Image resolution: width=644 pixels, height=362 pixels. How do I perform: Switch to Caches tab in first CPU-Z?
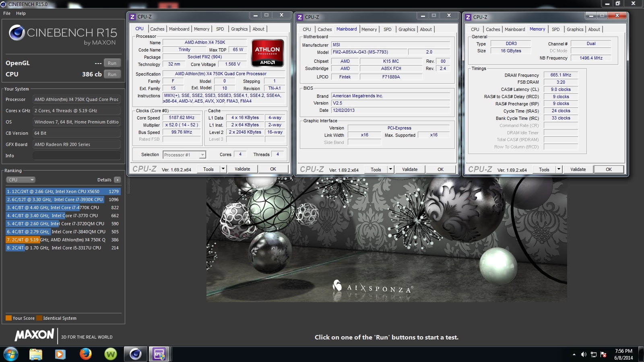coord(157,29)
